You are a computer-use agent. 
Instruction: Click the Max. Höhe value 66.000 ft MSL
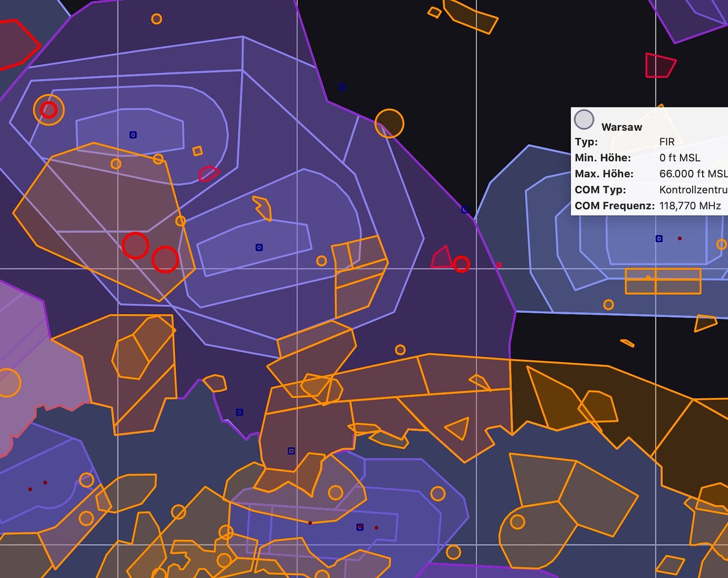pos(692,173)
